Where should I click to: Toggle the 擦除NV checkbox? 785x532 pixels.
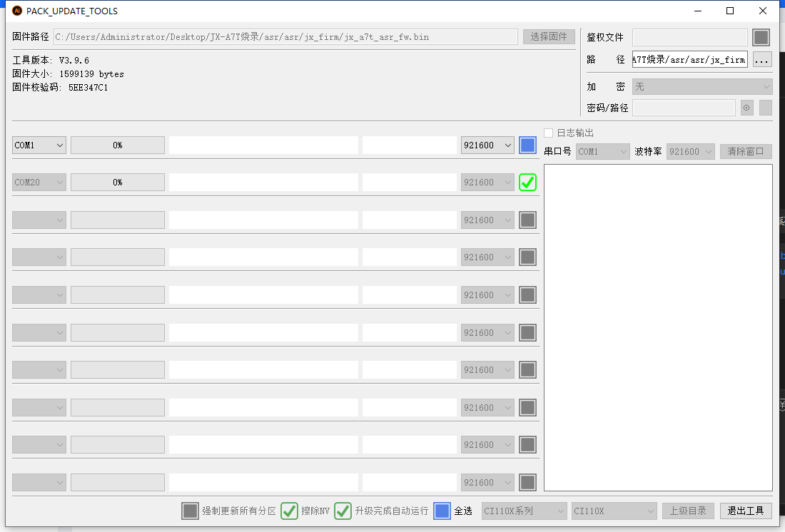coord(289,511)
